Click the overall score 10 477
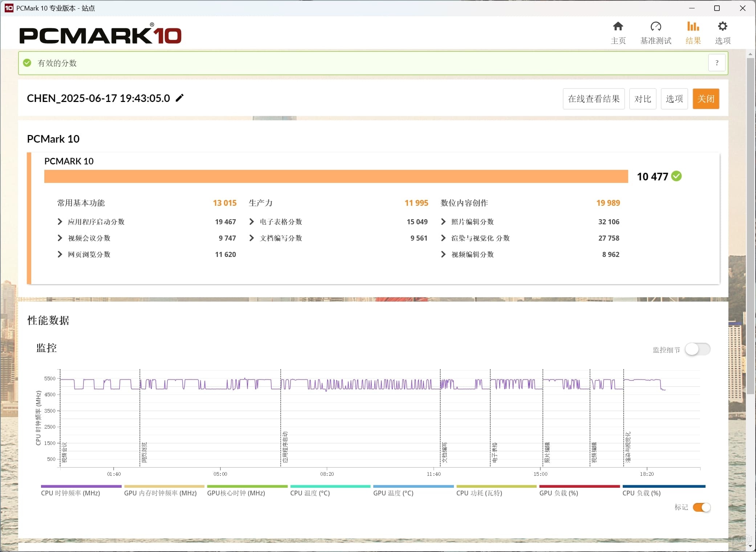 click(653, 176)
